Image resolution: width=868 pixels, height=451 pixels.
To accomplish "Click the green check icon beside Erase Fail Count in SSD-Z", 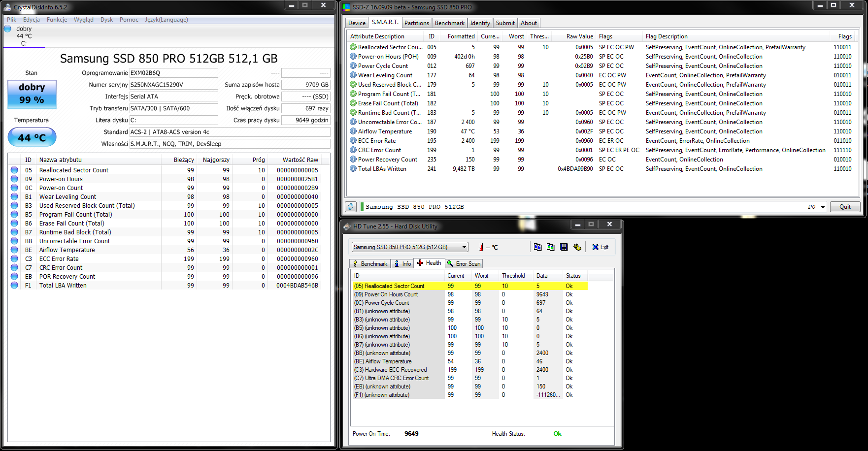I will coord(353,103).
